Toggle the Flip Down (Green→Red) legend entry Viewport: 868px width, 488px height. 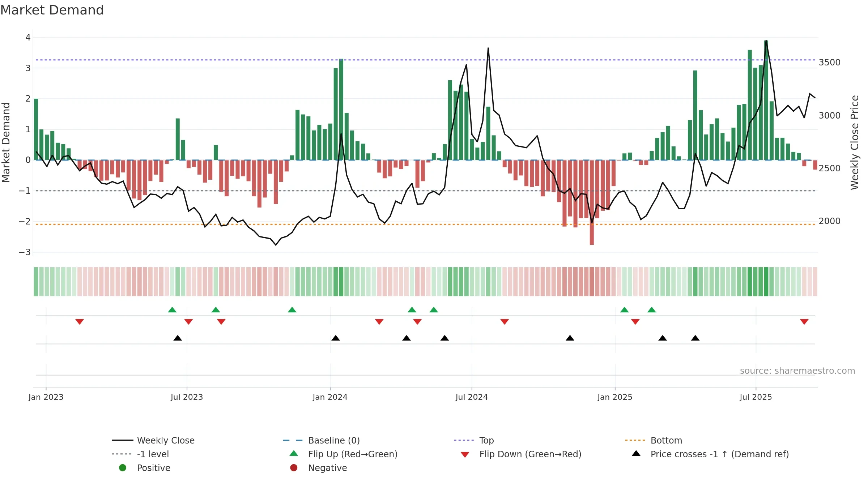click(520, 454)
